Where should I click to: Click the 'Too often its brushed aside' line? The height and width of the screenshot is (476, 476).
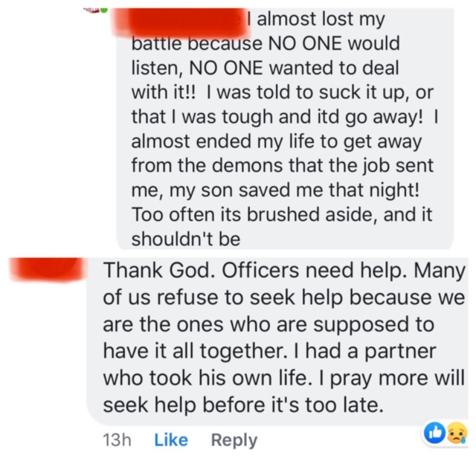pos(254,215)
